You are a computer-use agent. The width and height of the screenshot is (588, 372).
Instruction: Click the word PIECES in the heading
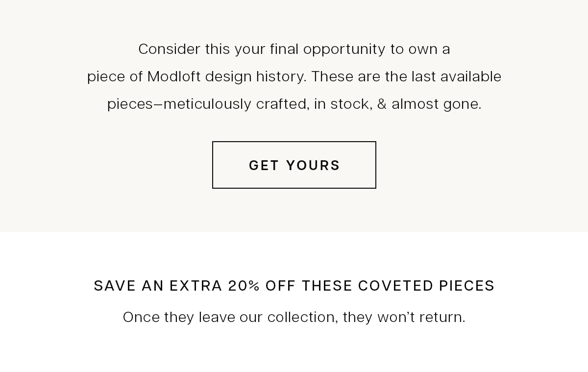coord(467,286)
